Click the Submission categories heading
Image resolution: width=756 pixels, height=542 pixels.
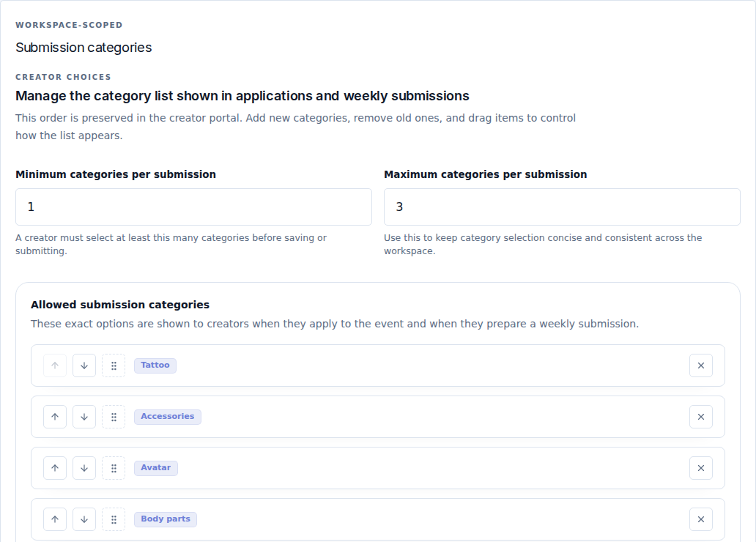84,48
